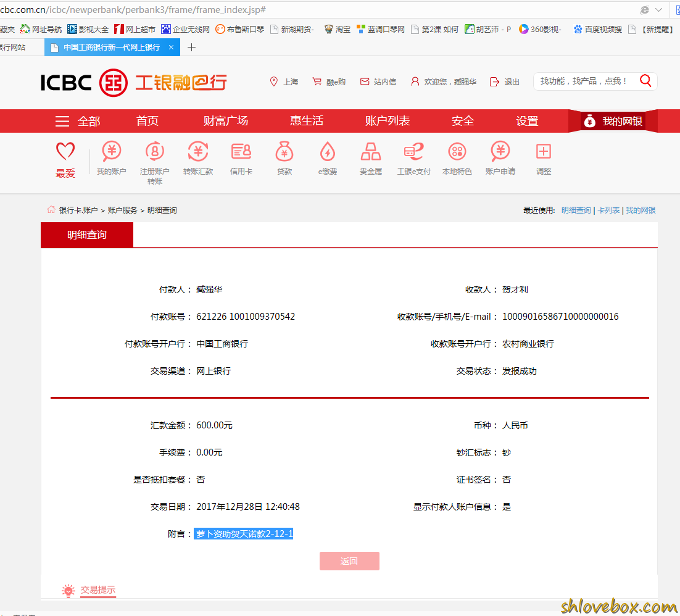
Task: Open 财富广场 menu item
Action: pos(226,121)
